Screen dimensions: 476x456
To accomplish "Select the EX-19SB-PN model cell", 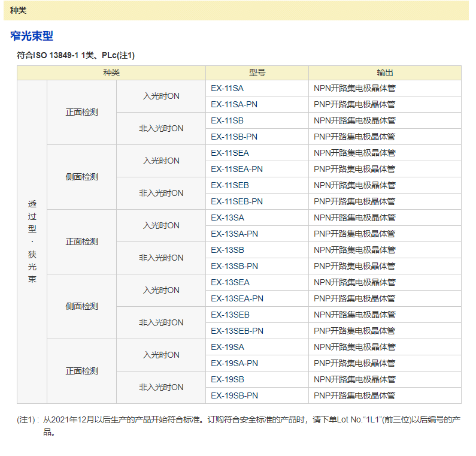I will [234, 395].
